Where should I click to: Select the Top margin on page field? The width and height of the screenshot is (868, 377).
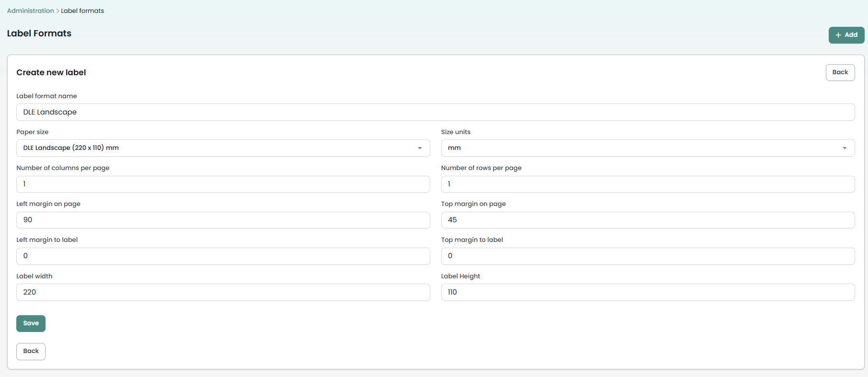(648, 220)
